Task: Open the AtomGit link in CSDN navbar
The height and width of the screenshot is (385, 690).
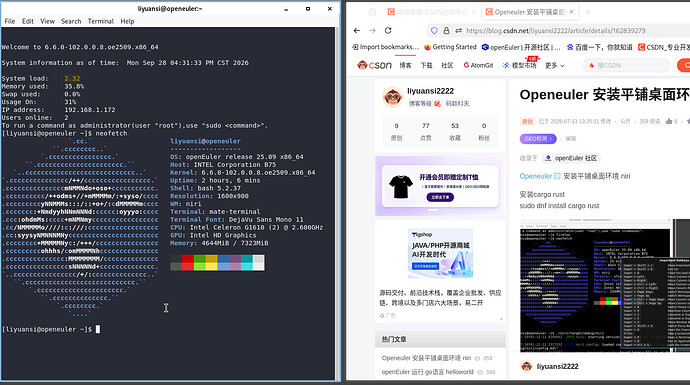Action: pos(478,65)
